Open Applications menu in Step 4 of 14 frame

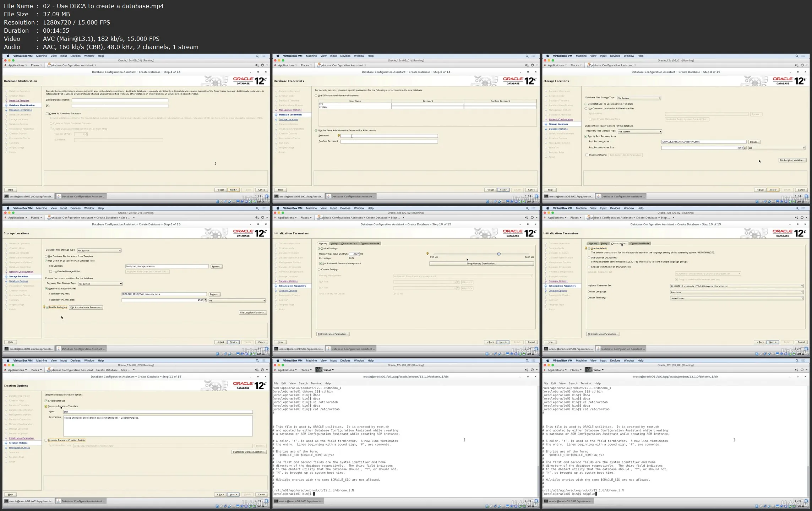click(x=17, y=65)
